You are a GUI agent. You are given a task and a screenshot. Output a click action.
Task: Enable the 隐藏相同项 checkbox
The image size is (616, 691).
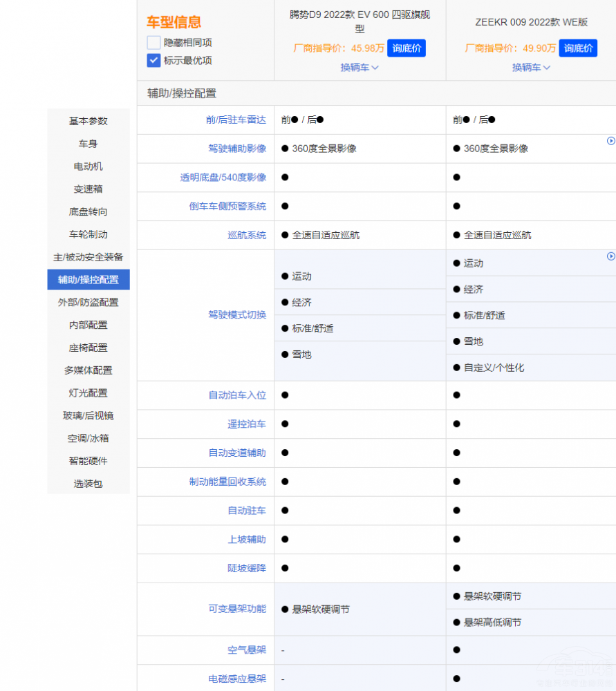point(153,42)
